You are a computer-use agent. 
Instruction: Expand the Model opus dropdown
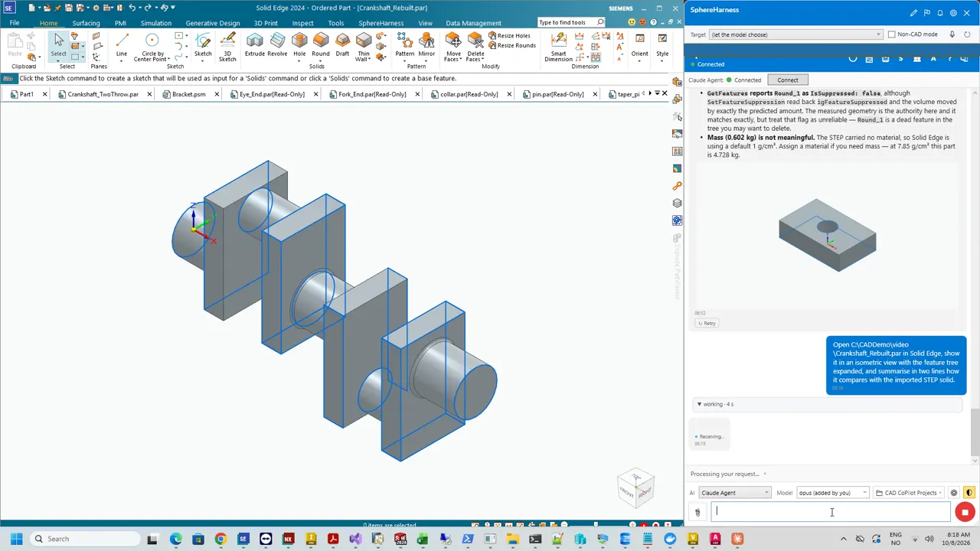832,493
